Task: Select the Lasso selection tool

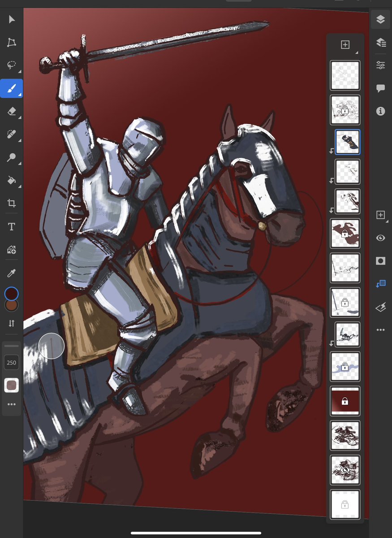Action: (12, 65)
